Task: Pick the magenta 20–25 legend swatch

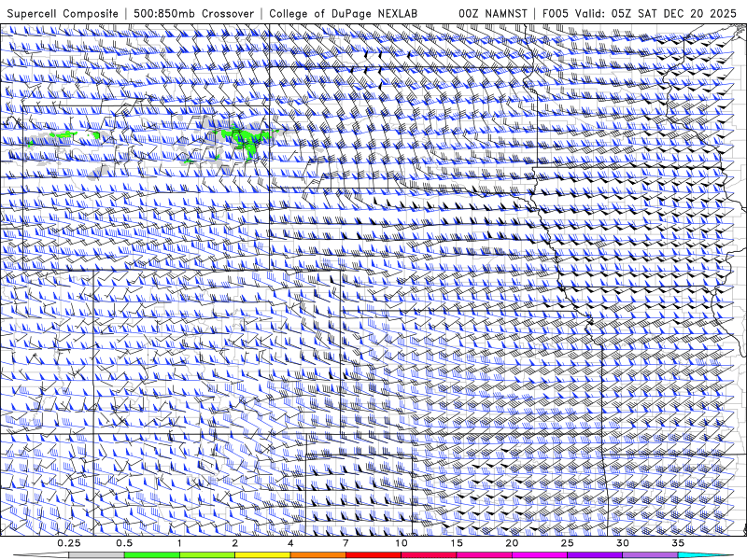Action: pos(540,555)
